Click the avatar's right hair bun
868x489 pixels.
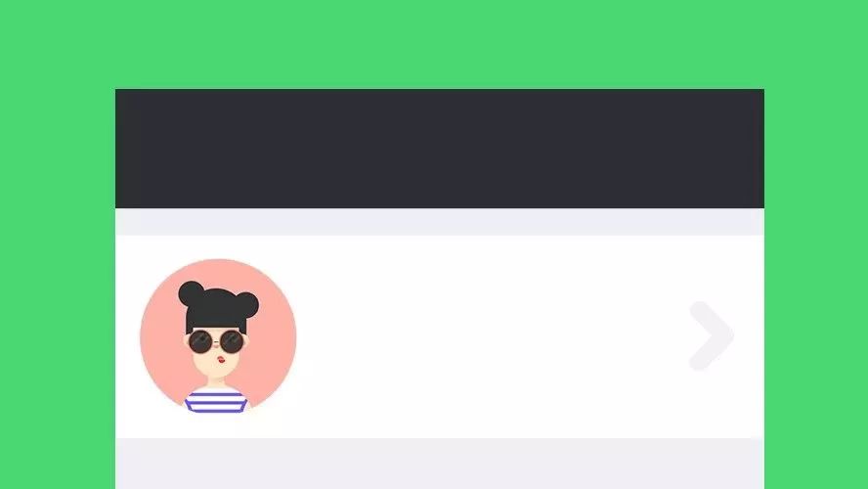246,304
